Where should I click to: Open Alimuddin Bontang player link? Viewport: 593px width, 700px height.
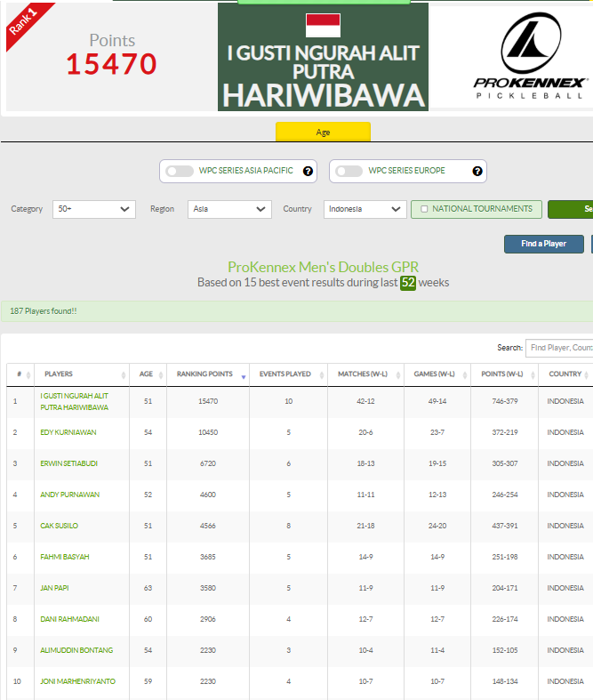76,650
